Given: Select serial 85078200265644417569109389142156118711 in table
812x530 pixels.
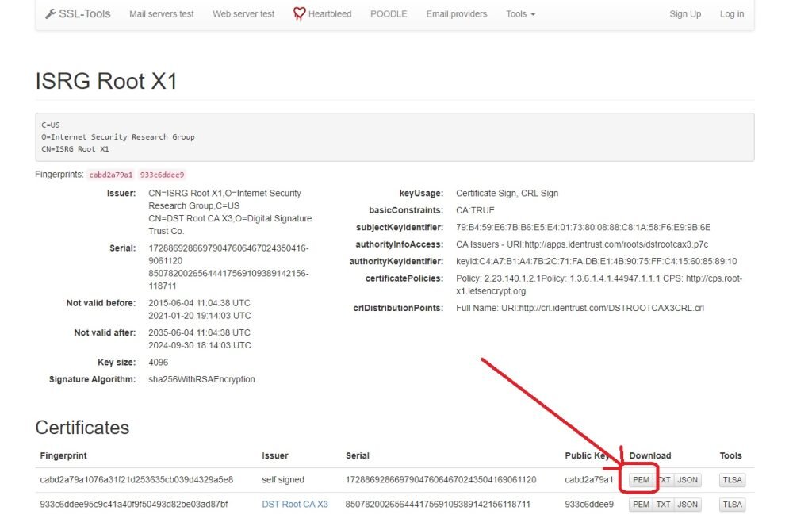Looking at the screenshot, I should pos(438,504).
